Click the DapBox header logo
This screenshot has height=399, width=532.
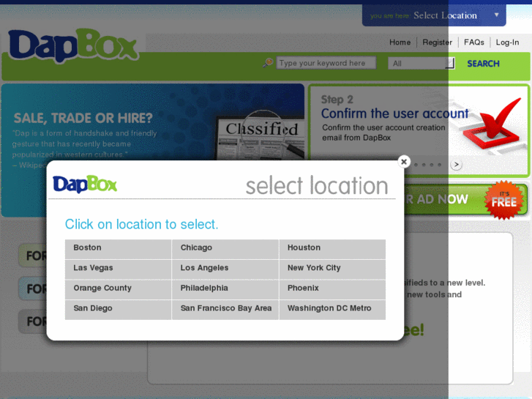72,46
